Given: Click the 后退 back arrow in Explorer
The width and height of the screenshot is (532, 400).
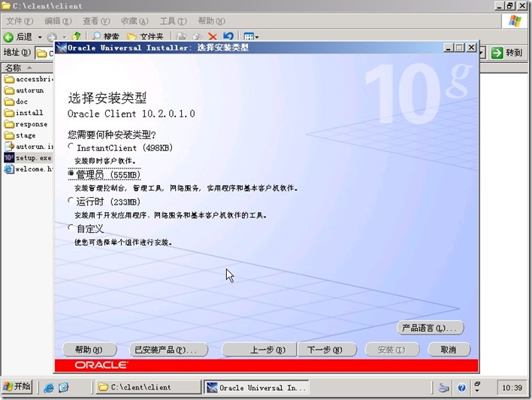Looking at the screenshot, I should (17, 37).
